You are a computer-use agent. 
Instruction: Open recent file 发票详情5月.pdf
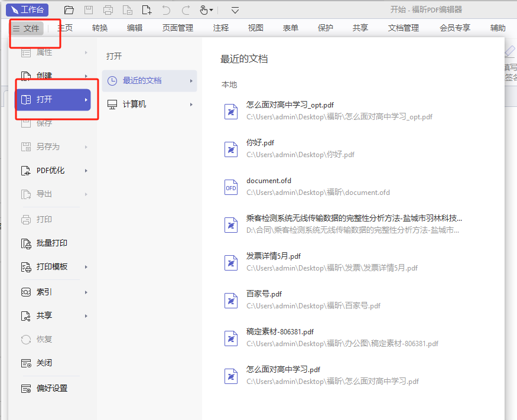[343, 262]
